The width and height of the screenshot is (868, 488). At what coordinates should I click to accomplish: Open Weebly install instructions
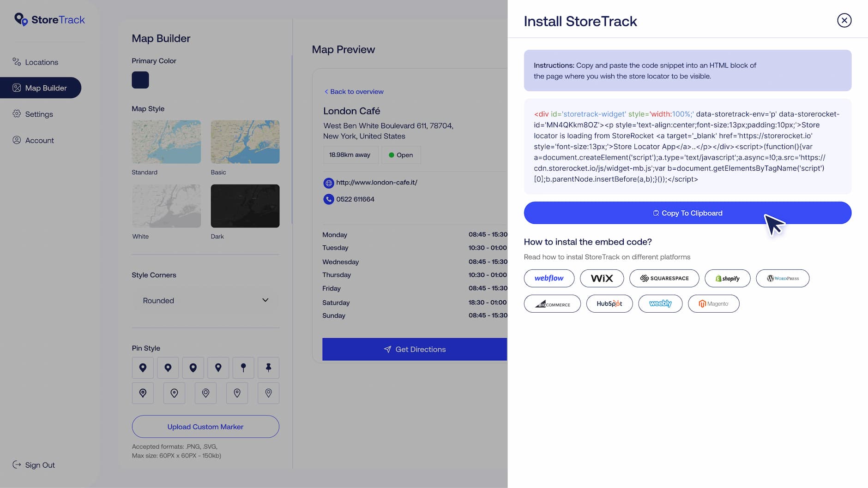coord(660,304)
